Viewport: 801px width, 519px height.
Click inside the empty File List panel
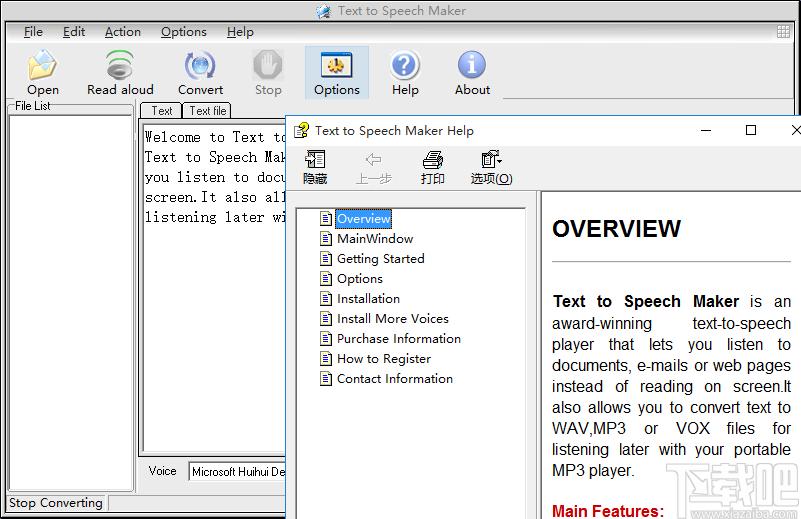pyautogui.click(x=71, y=301)
